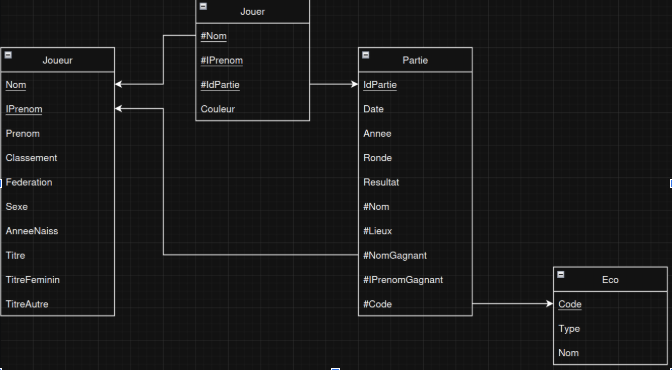672x370 pixels.
Task: Select the #IPrenomGagnant row
Action: [x=415, y=280]
